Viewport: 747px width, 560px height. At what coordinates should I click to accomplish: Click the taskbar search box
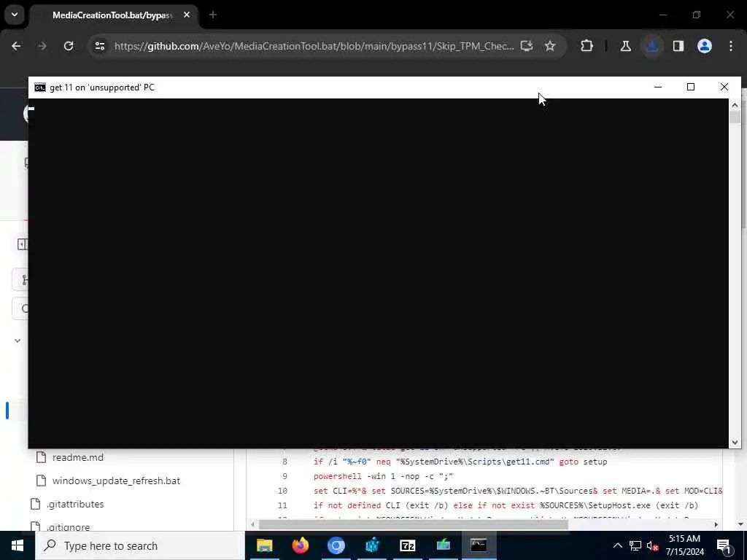pos(140,545)
